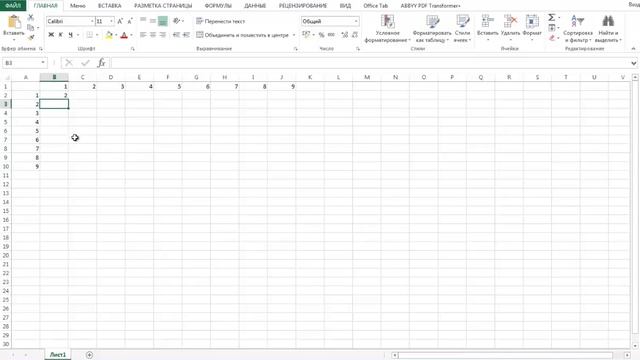
Task: Switch to the РАЗМЕТКА СТРАНИЦЫ tab
Action: pos(163,6)
